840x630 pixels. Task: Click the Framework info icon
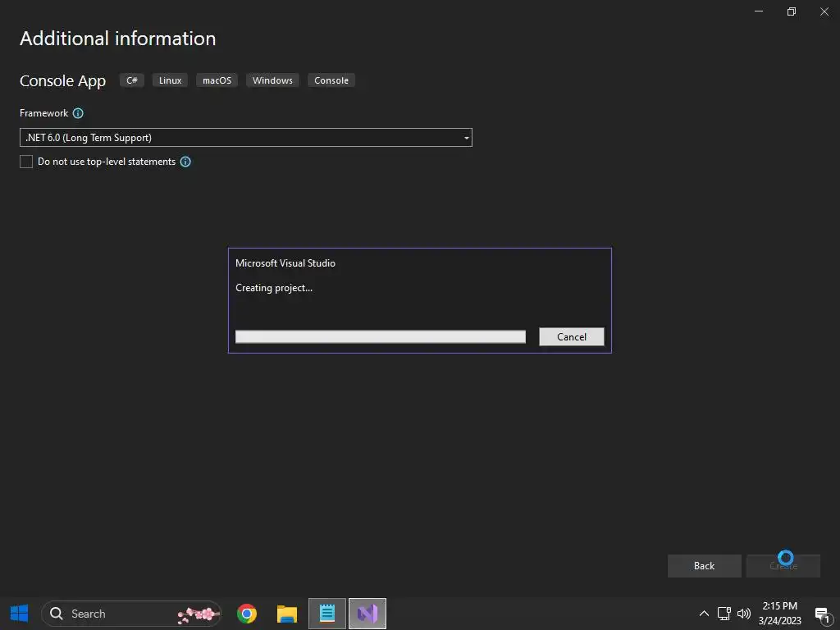coord(78,113)
